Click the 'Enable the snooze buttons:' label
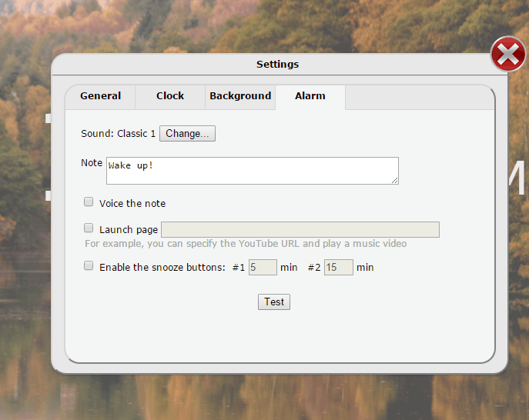The height and width of the screenshot is (420, 529). tap(162, 268)
